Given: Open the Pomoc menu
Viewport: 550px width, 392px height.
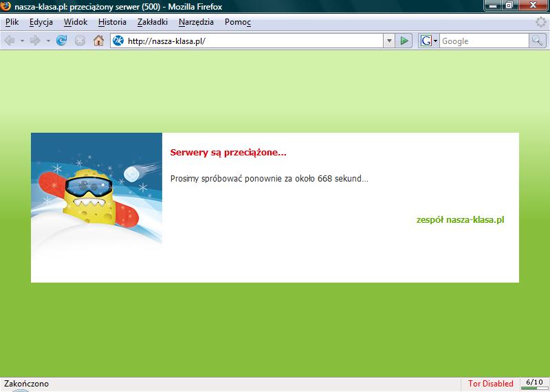Looking at the screenshot, I should (238, 22).
